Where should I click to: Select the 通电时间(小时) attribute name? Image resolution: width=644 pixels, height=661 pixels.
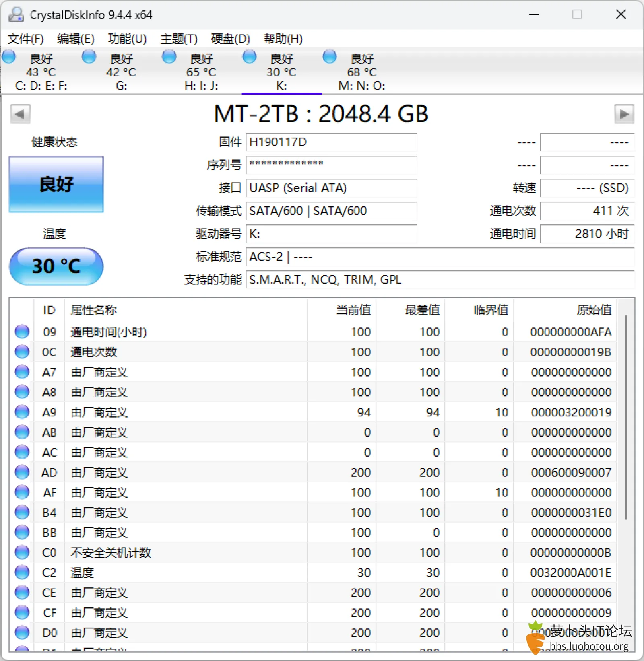(109, 332)
